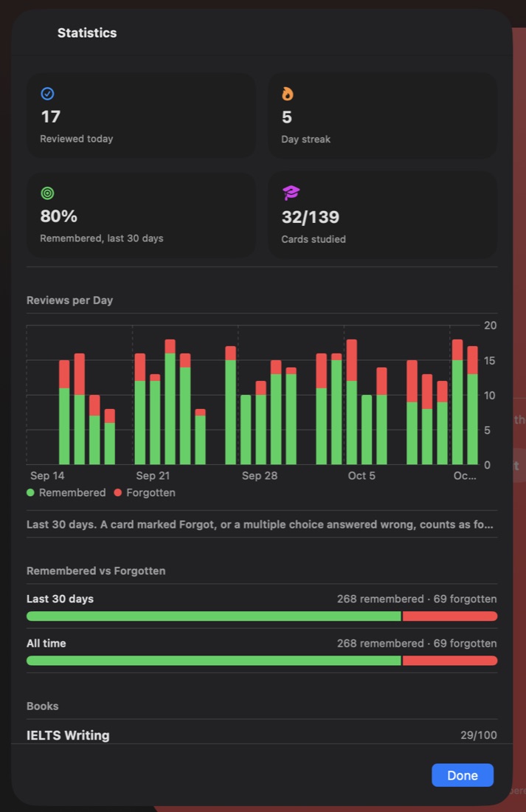Click the Reviewed today caption
This screenshot has width=526, height=812.
[x=77, y=139]
